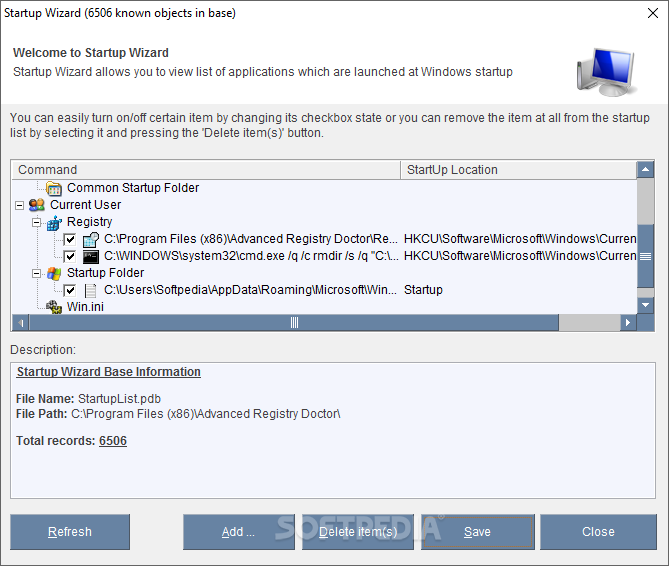Click the 'Startup' location cell
Image resolution: width=669 pixels, height=566 pixels.
pyautogui.click(x=423, y=290)
